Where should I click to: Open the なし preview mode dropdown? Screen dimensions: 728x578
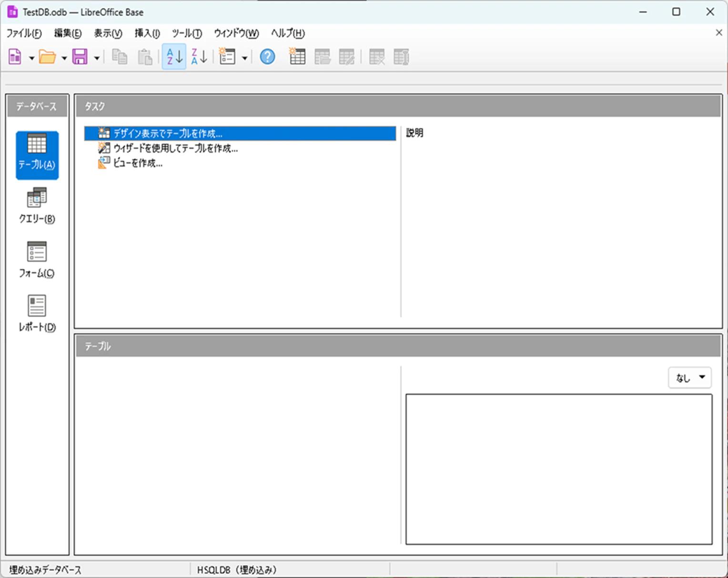point(690,378)
